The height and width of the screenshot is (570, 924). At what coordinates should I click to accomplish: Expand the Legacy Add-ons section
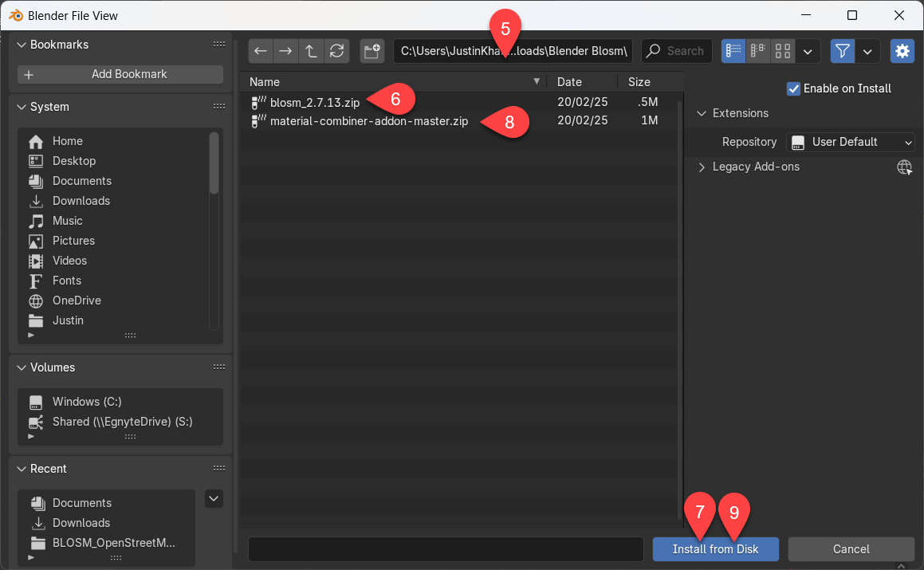click(702, 167)
